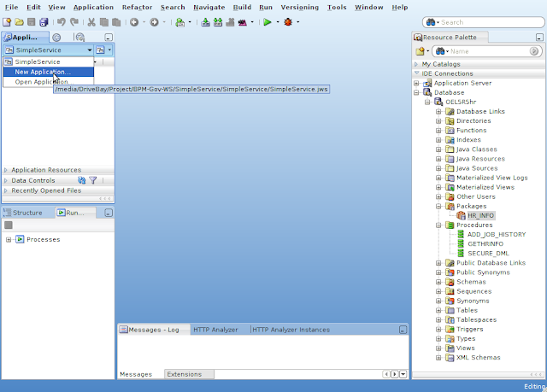Viewport: 547px width, 392px height.
Task: Select the SECURE_DML procedure
Action: click(x=488, y=254)
